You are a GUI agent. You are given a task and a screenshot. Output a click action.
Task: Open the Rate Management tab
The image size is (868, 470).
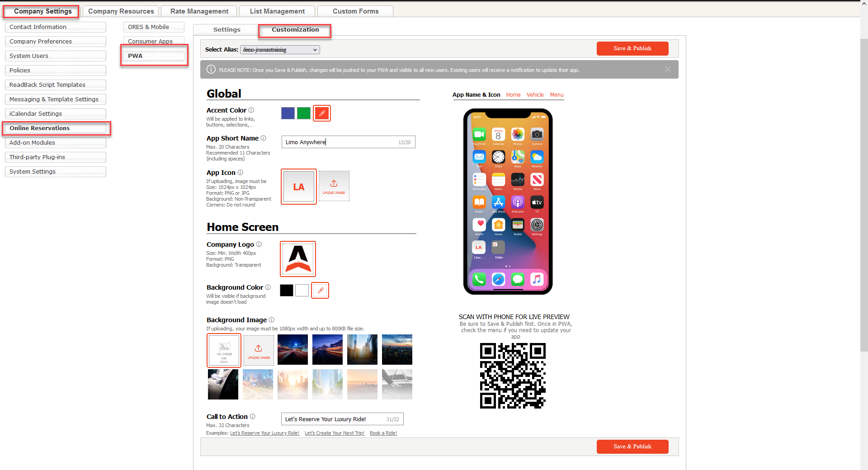pyautogui.click(x=199, y=11)
